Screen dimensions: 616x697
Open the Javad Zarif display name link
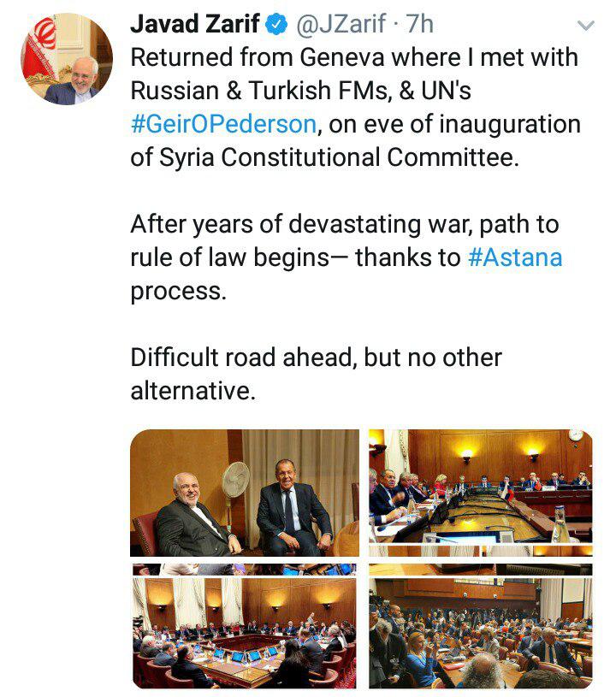195,26
